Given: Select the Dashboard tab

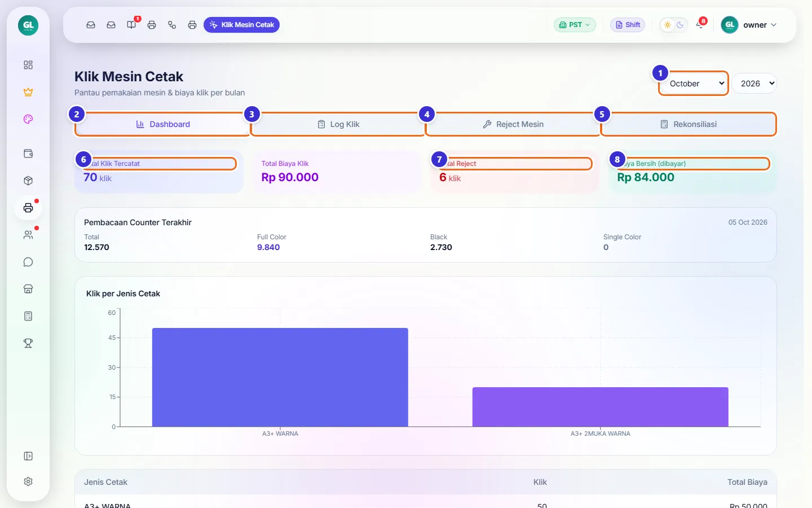Looking at the screenshot, I should coord(162,124).
